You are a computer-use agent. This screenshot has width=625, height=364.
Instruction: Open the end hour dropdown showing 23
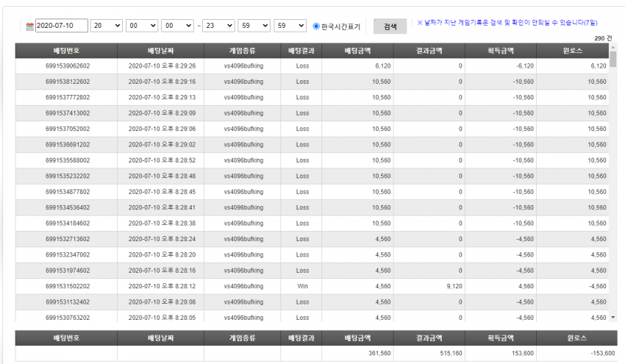(x=218, y=26)
